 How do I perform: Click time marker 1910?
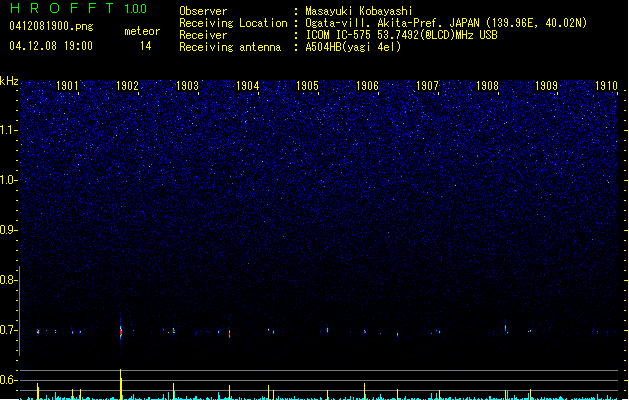click(x=606, y=86)
